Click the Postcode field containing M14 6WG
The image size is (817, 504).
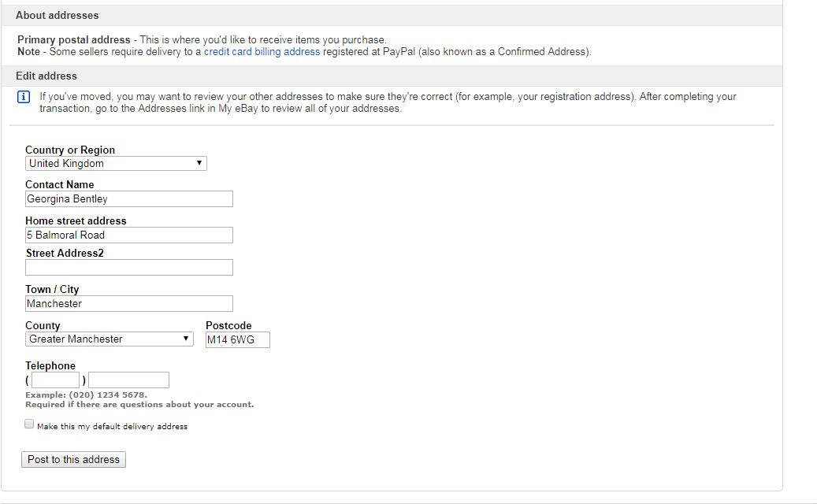tap(237, 340)
